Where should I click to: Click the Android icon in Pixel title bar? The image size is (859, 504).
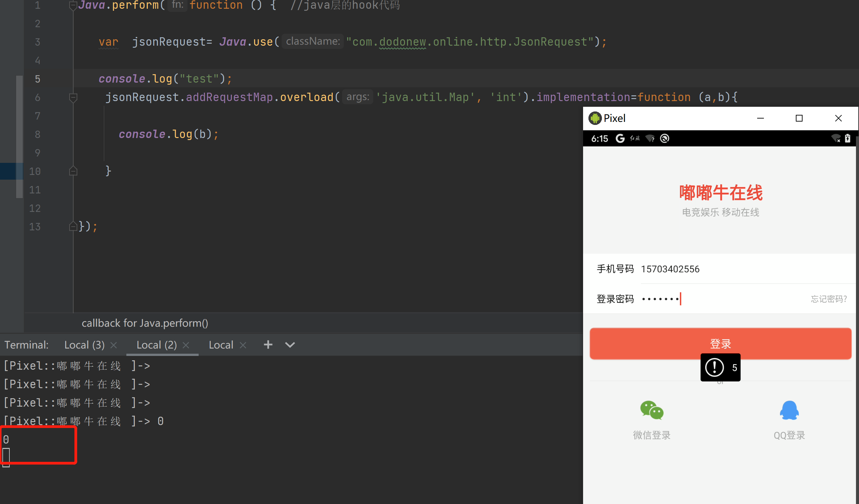coord(595,118)
